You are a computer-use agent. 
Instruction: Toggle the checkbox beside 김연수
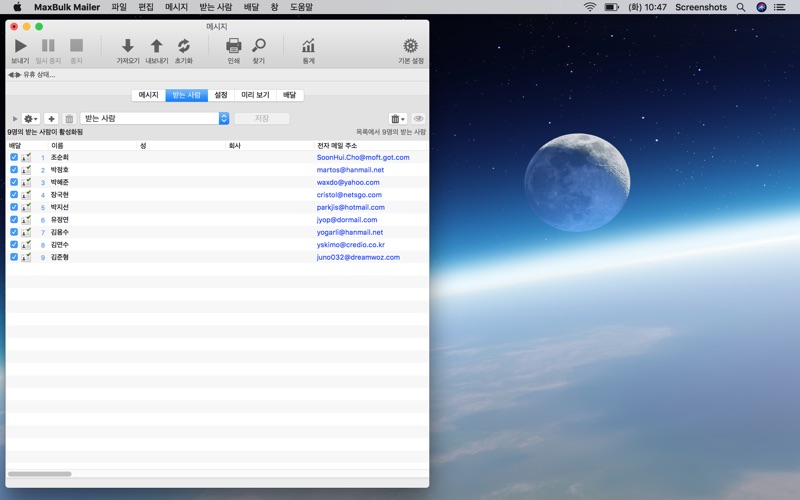click(14, 244)
